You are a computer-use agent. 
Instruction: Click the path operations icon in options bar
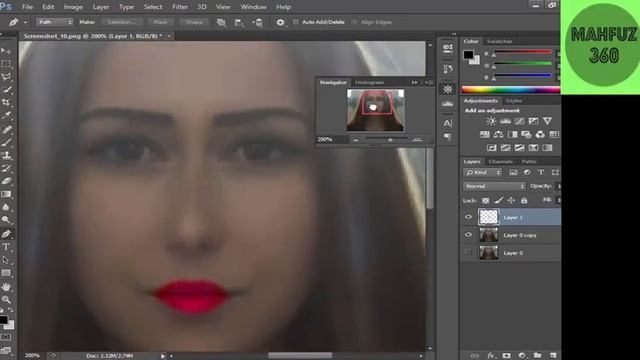pos(221,22)
